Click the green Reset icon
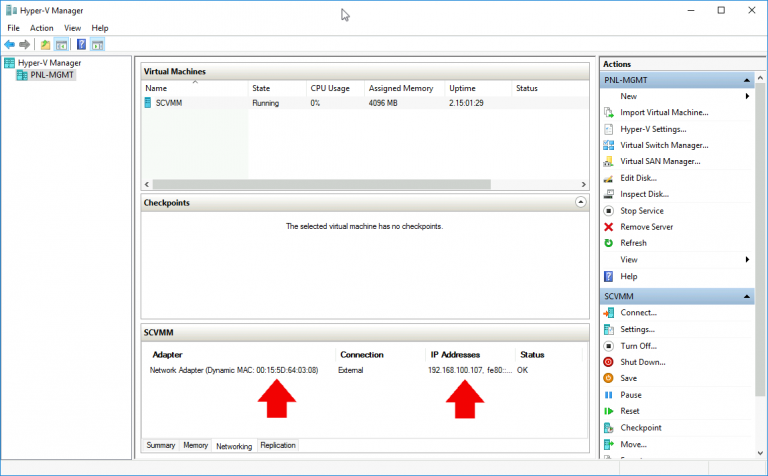Viewport: 768px width, 476px height. coord(608,411)
